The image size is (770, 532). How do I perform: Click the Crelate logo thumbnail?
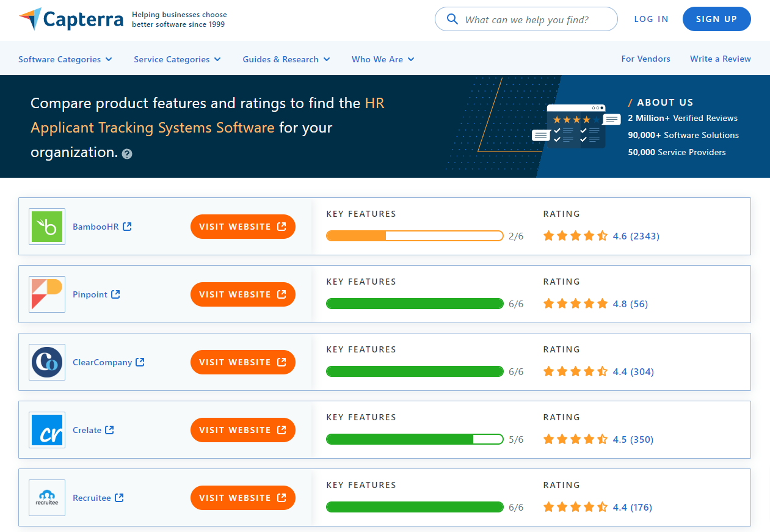click(47, 430)
